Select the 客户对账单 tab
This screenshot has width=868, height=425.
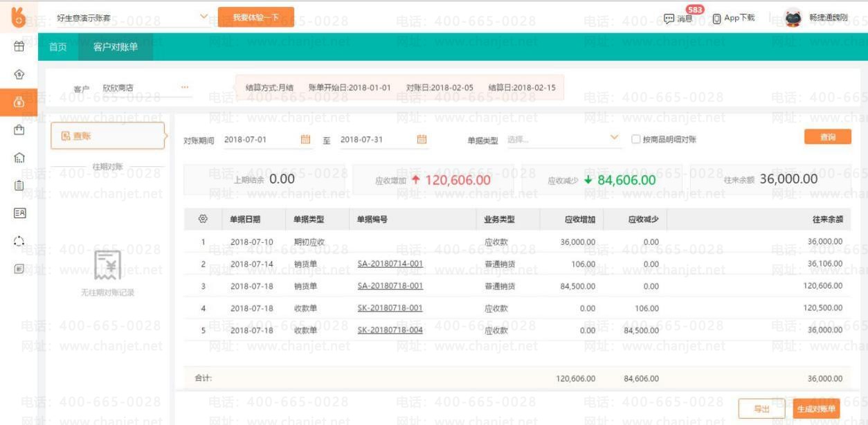pyautogui.click(x=116, y=47)
